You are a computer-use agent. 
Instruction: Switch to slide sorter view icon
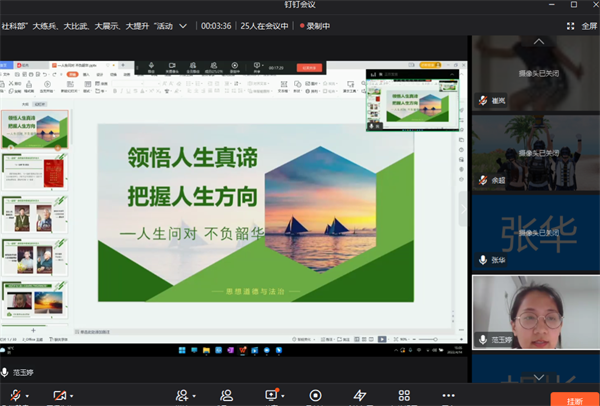coord(363,339)
